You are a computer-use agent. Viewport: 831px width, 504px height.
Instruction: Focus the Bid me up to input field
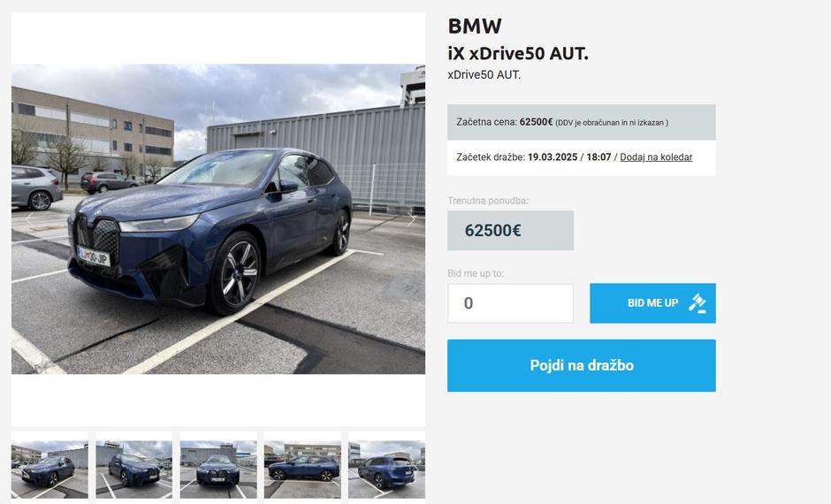(x=510, y=303)
